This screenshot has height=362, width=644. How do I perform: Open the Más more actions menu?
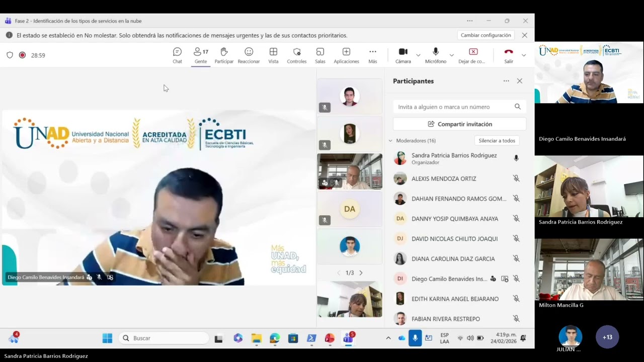point(373,55)
